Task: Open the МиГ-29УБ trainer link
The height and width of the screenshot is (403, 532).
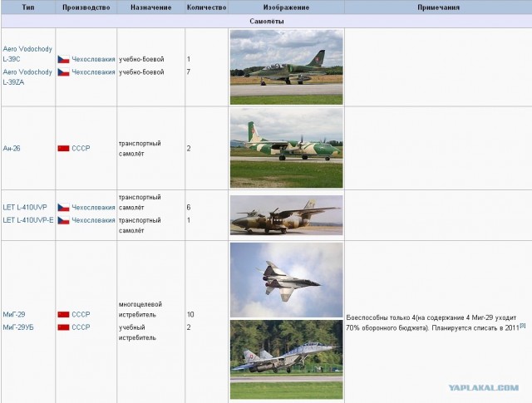Action: 18,327
